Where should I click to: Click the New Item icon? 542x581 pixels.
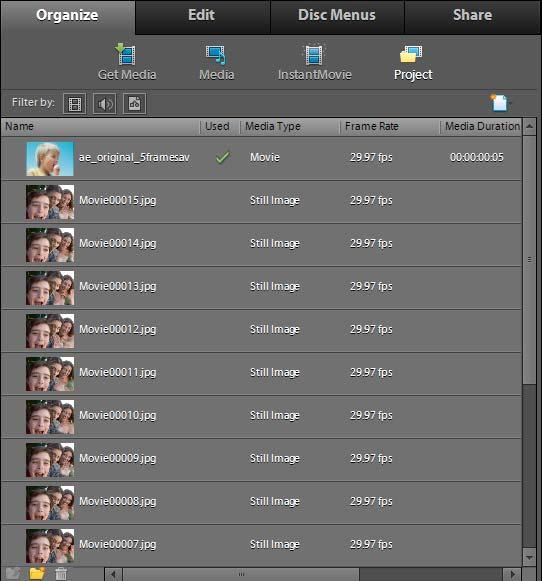499,103
